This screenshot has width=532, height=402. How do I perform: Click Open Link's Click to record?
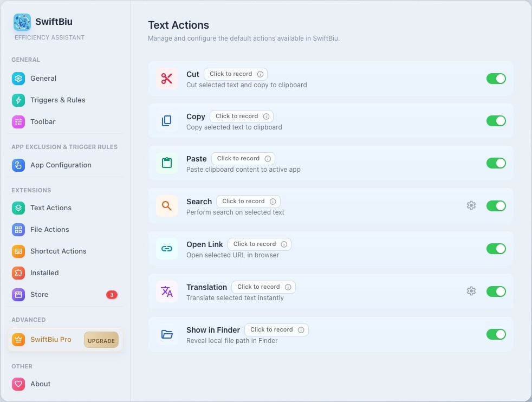click(x=259, y=244)
